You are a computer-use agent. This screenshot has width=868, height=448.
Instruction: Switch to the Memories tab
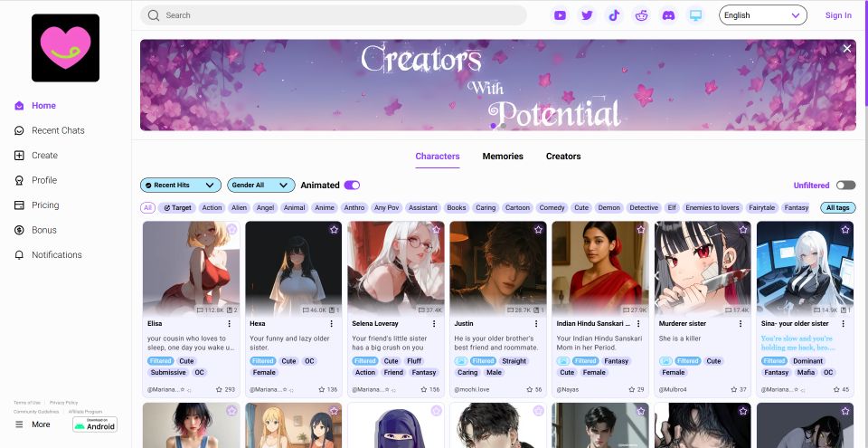click(x=503, y=157)
